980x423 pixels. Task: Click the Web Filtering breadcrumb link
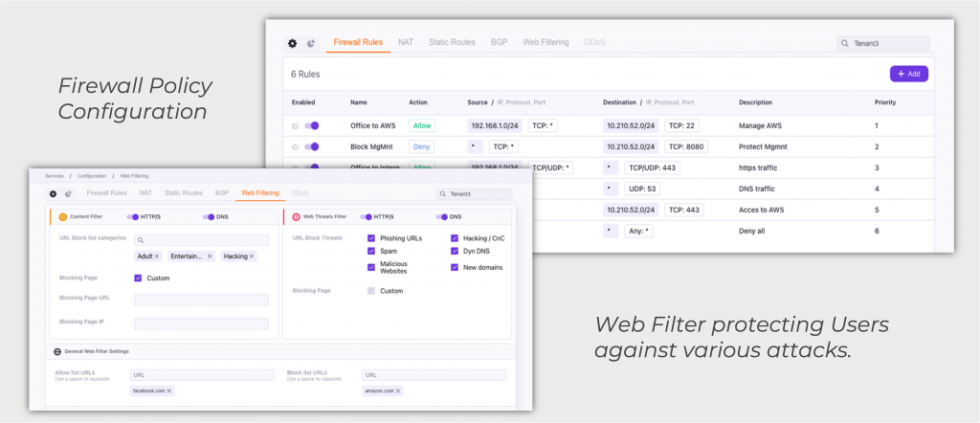tap(134, 176)
